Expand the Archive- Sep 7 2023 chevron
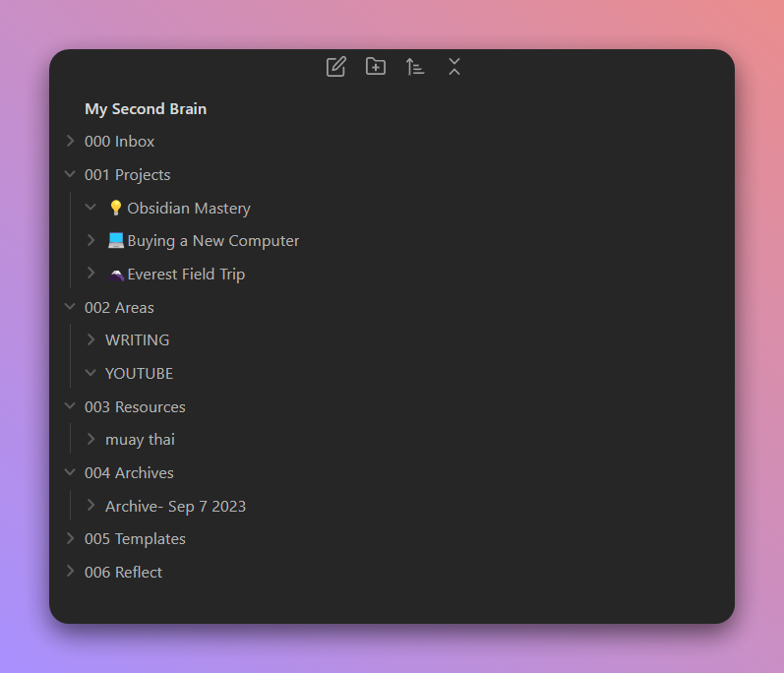The height and width of the screenshot is (673, 784). point(91,505)
